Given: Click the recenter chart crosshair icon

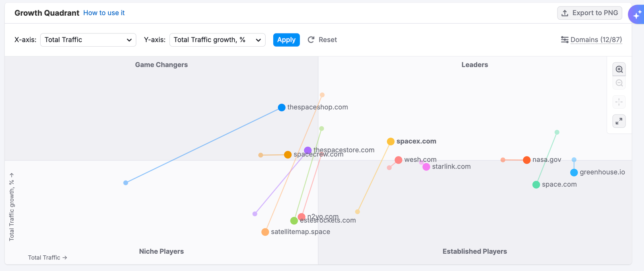Looking at the screenshot, I should [x=619, y=102].
